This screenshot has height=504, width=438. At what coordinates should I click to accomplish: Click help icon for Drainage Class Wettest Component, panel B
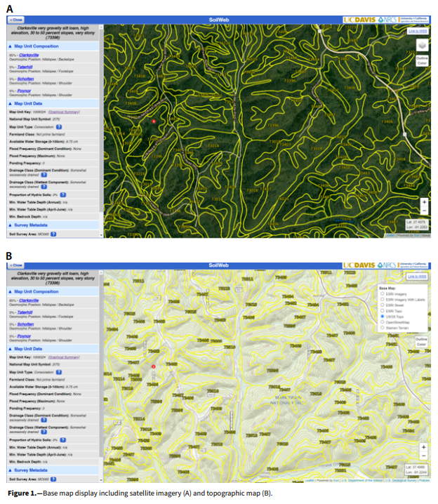click(x=44, y=432)
